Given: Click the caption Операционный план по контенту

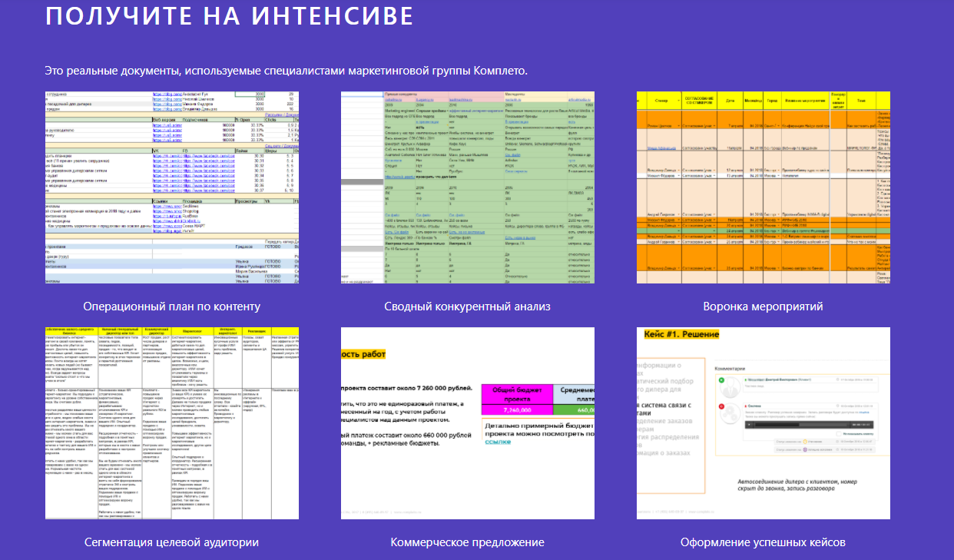Looking at the screenshot, I should click(x=172, y=307).
